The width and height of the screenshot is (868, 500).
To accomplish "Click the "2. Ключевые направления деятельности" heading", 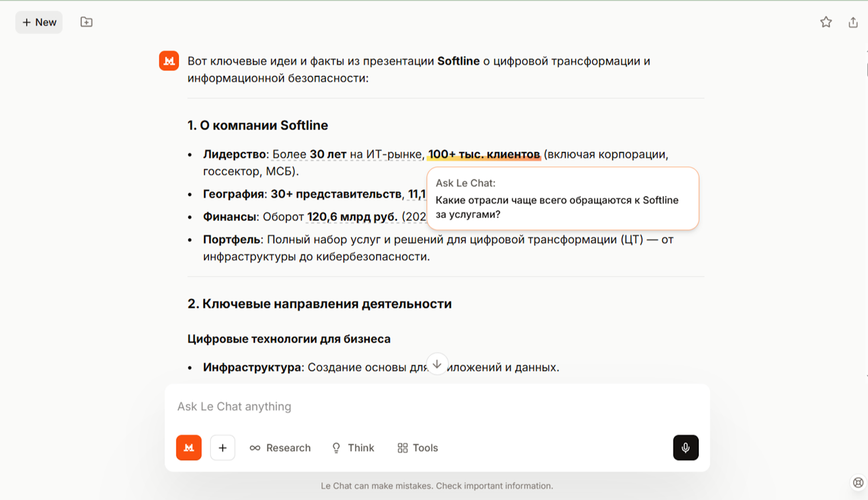I will [320, 304].
